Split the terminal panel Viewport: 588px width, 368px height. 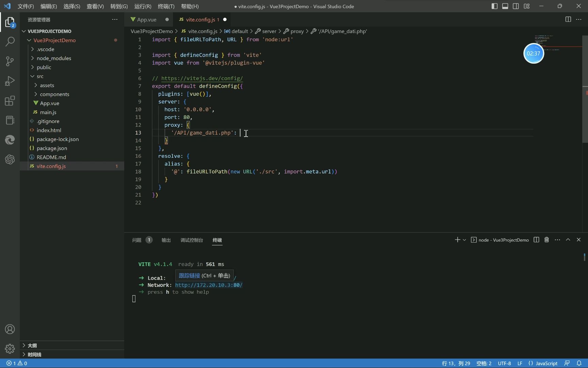[536, 240]
